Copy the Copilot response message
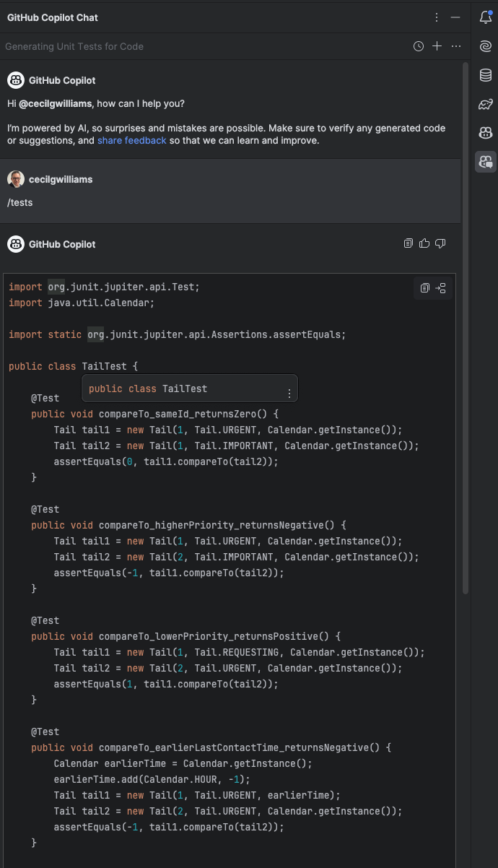Screen dimensions: 498x868 [x=409, y=243]
